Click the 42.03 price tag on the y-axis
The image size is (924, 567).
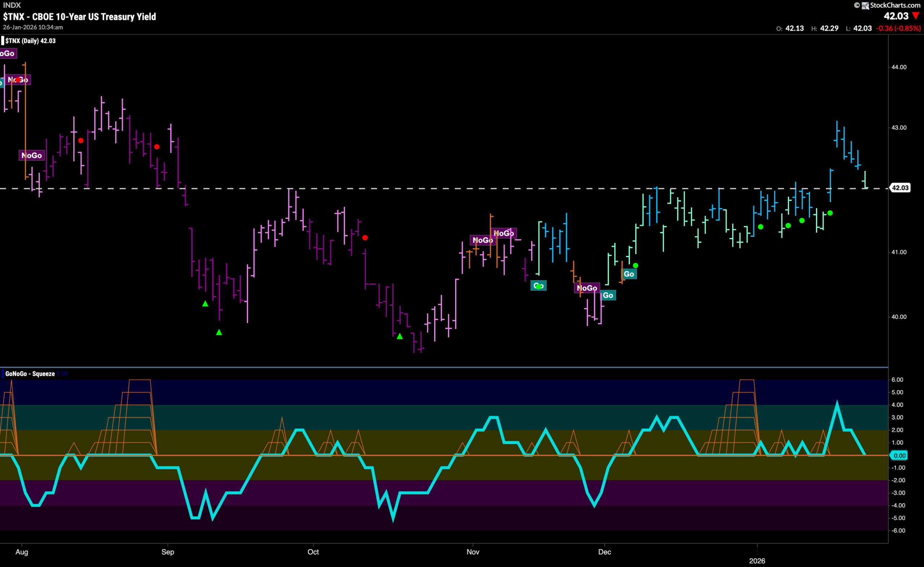pyautogui.click(x=900, y=188)
